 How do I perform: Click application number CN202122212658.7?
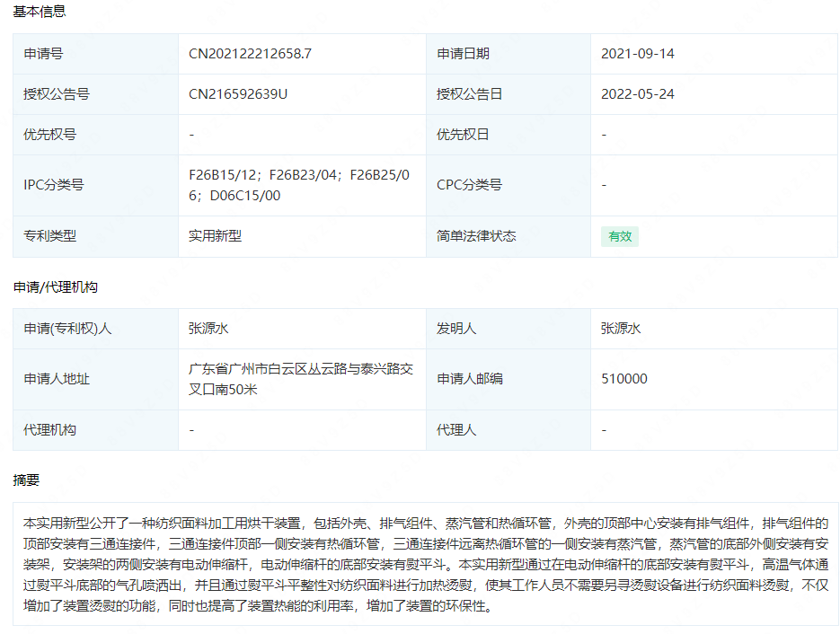250,54
